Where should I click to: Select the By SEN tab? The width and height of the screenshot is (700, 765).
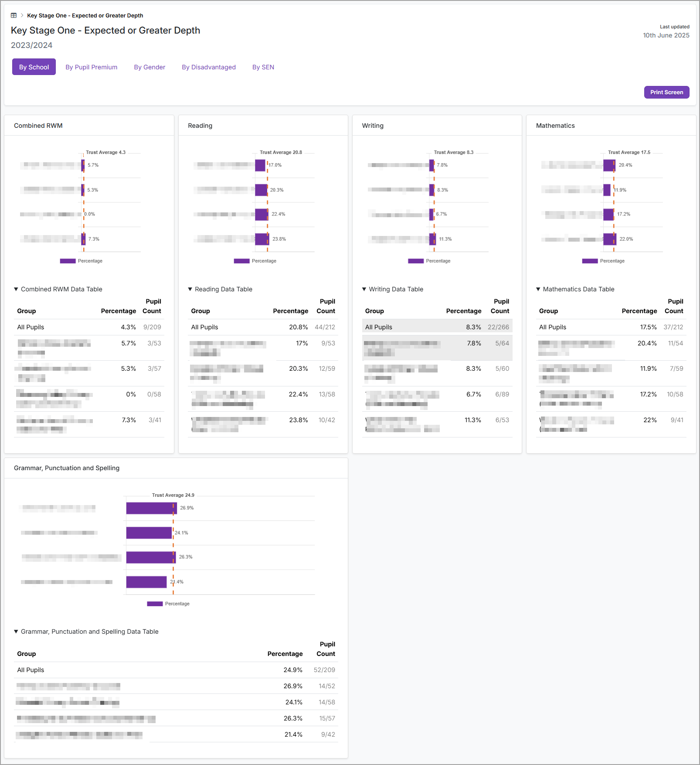tap(263, 67)
